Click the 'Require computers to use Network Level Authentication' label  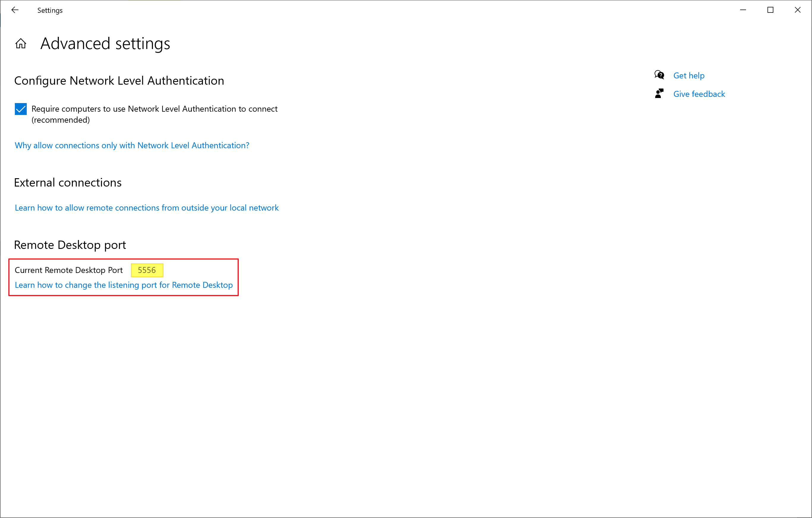click(x=154, y=109)
